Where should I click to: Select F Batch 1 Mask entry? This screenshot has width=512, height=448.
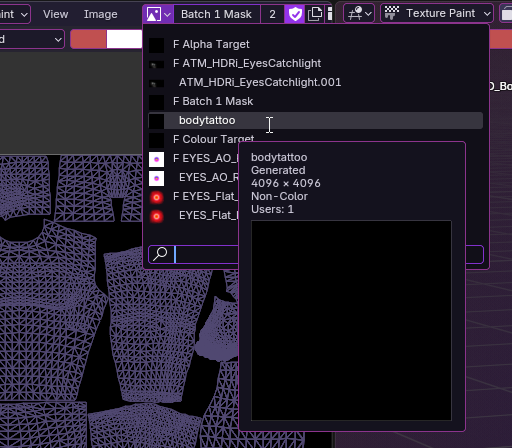pyautogui.click(x=315, y=101)
